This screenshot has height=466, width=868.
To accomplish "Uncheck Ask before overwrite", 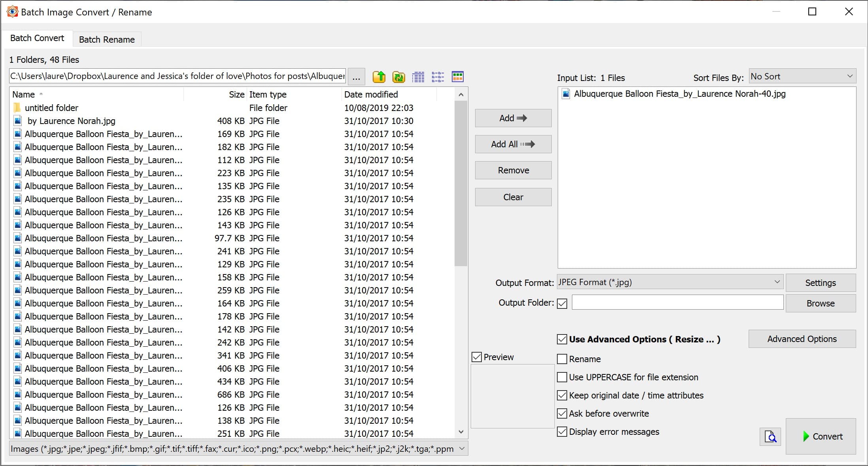I will point(562,413).
